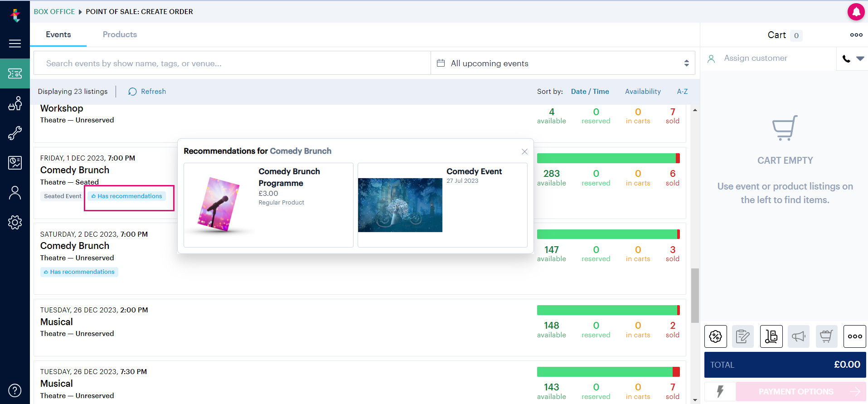
Task: Click the listings scrollbar down arrow
Action: (x=695, y=400)
